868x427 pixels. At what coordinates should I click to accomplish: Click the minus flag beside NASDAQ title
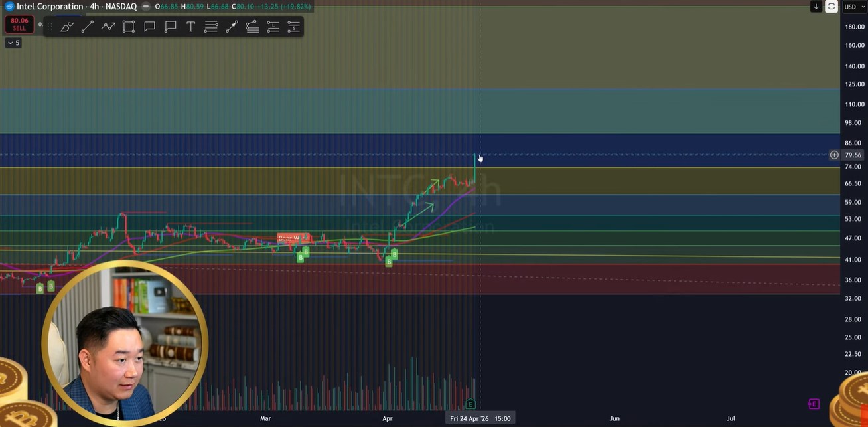tap(145, 7)
